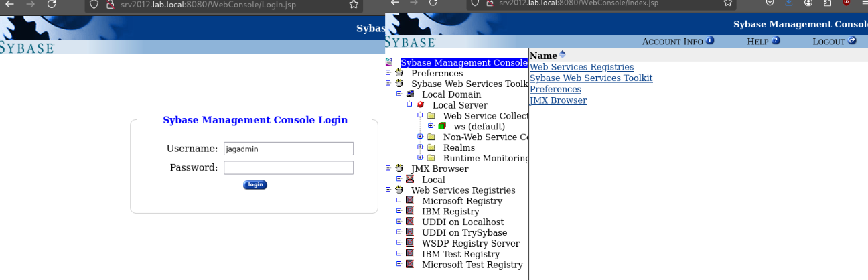Viewport: 868px width, 280px height.
Task: Select UDDI on Localhost in tree
Action: point(462,222)
